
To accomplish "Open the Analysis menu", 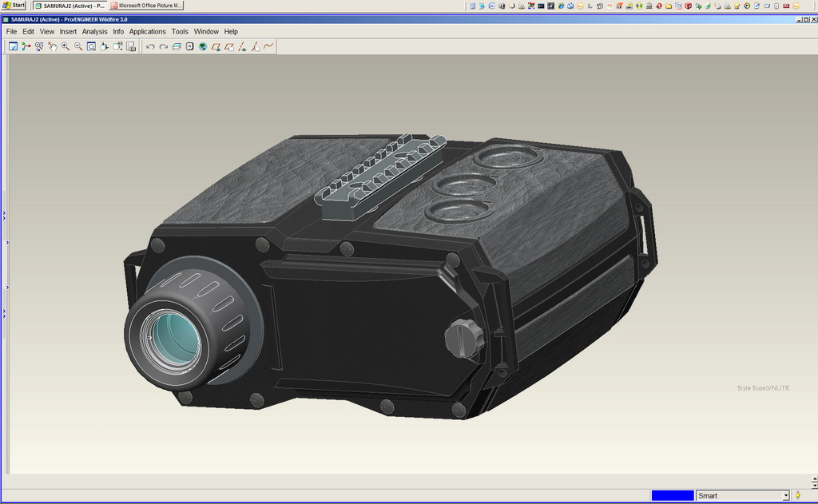I will coord(94,32).
